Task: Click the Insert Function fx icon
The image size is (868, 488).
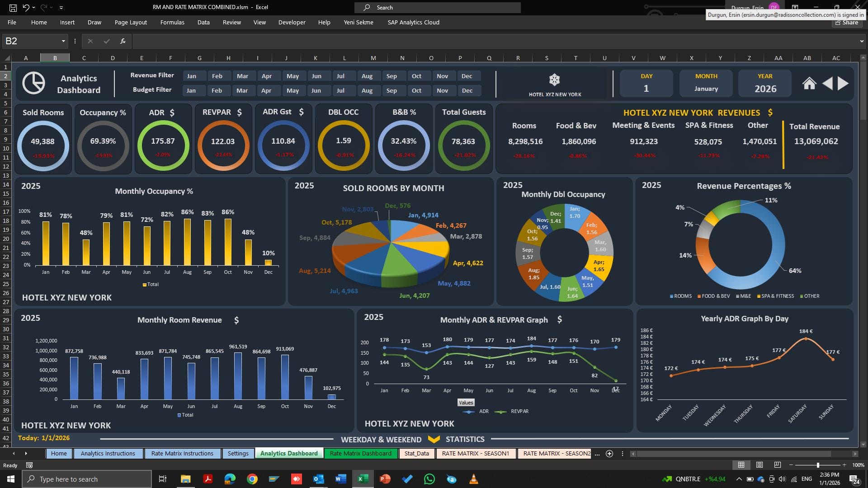Action: 123,41
